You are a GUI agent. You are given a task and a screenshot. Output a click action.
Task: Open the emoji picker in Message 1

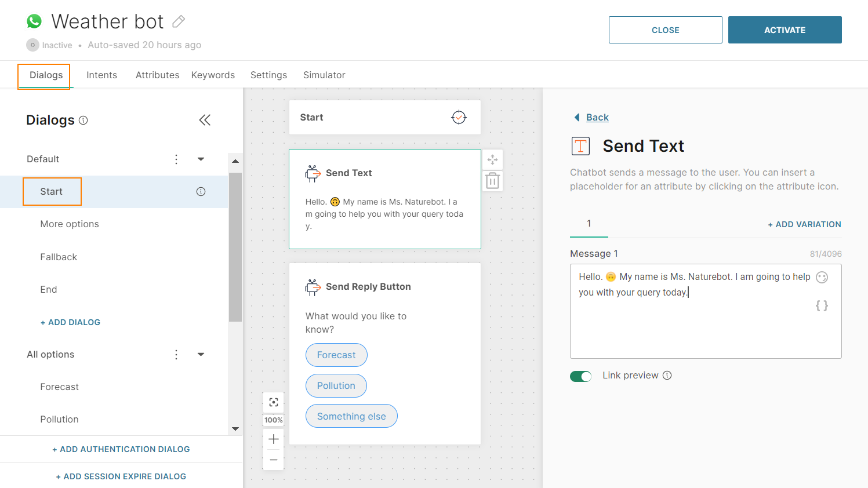point(822,278)
